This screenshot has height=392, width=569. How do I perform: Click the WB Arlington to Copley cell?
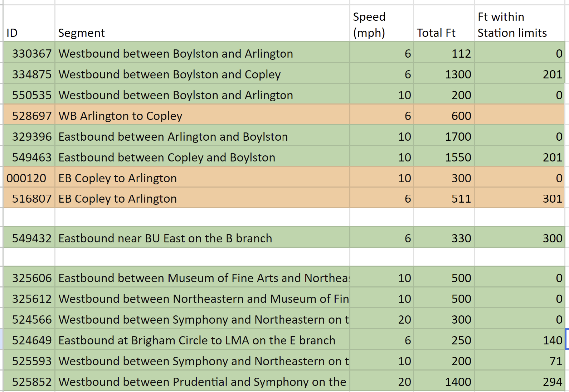click(202, 116)
